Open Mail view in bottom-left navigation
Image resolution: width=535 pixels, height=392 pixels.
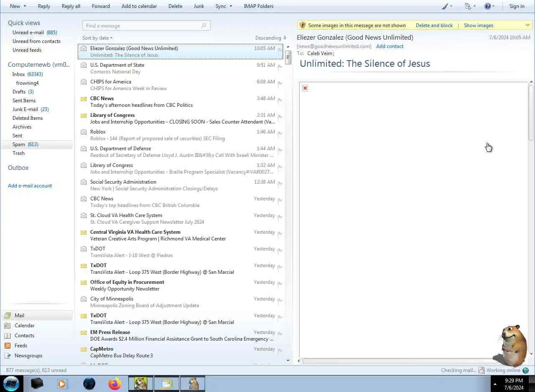(38, 316)
